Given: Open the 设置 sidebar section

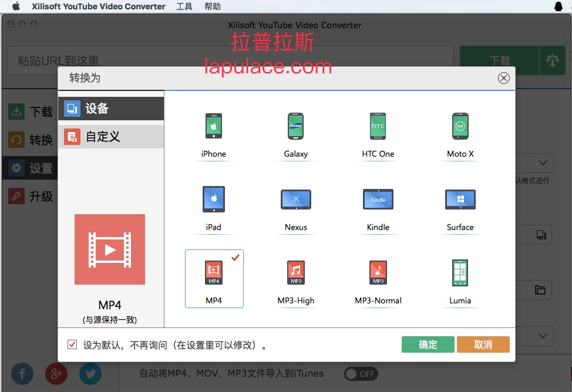Looking at the screenshot, I should pos(31,168).
